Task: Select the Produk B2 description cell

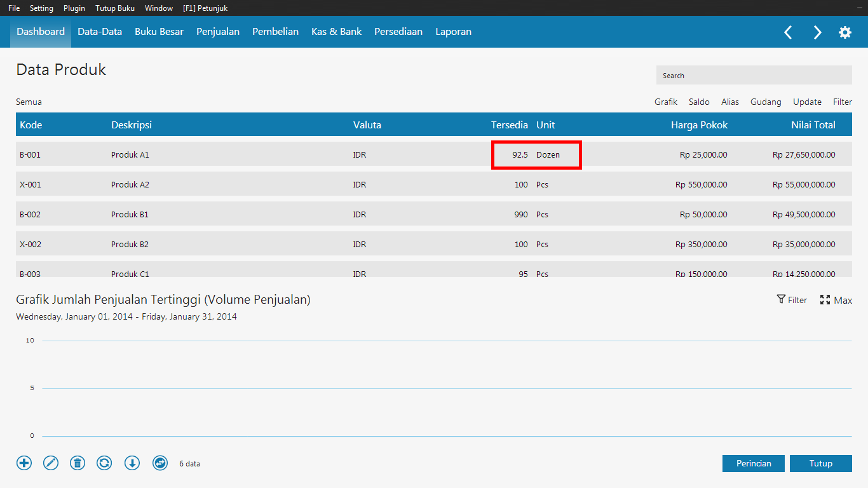Action: click(x=130, y=244)
